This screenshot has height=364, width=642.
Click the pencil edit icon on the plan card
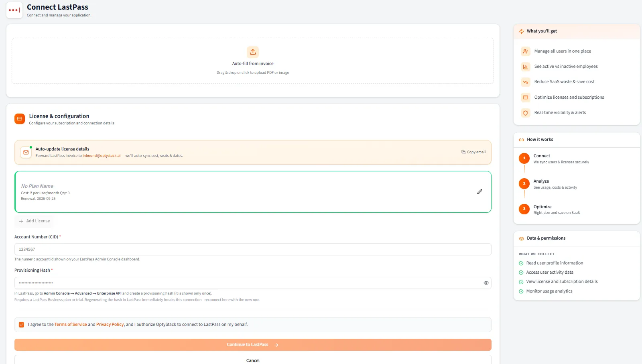[479, 192]
